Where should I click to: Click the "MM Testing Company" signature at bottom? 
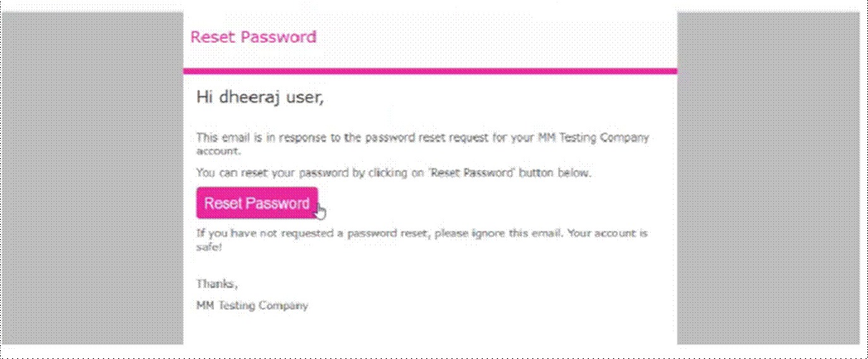252,306
